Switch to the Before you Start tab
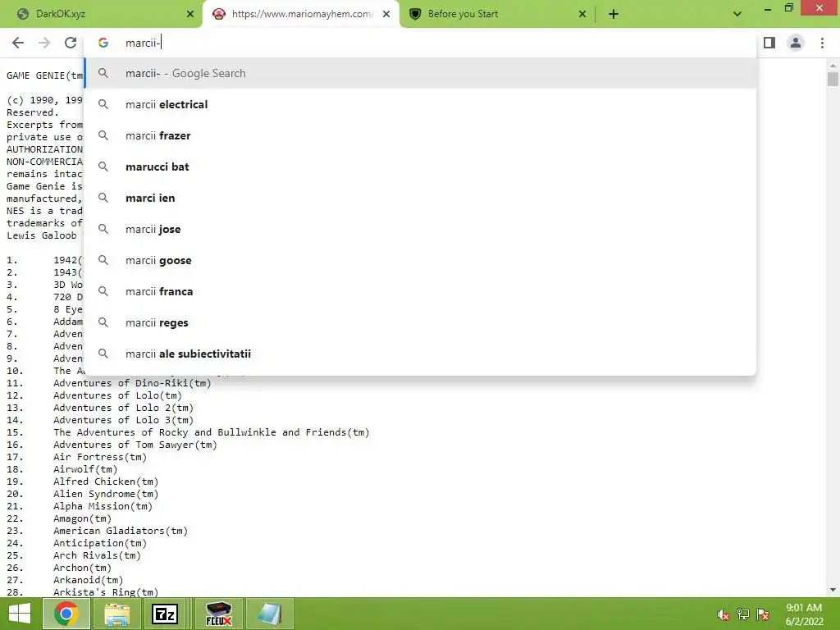The width and height of the screenshot is (840, 630). tap(496, 15)
